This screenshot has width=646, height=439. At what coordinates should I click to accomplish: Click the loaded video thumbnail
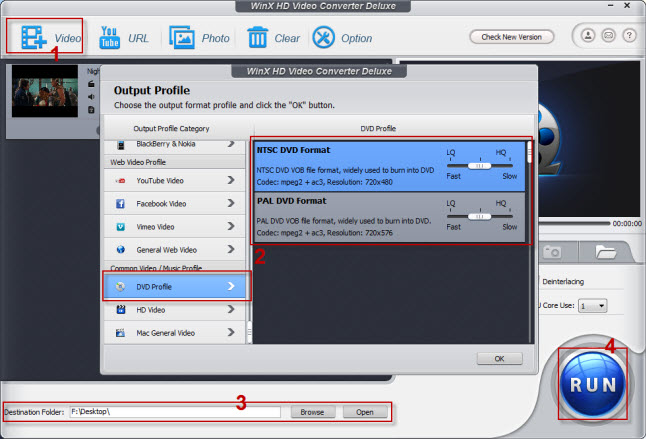[45, 91]
